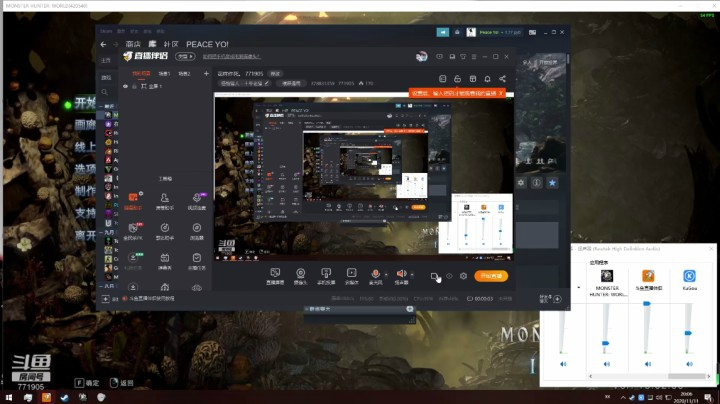
Task: Toggle preview eye icon beside settings gear
Action: pyautogui.click(x=449, y=276)
